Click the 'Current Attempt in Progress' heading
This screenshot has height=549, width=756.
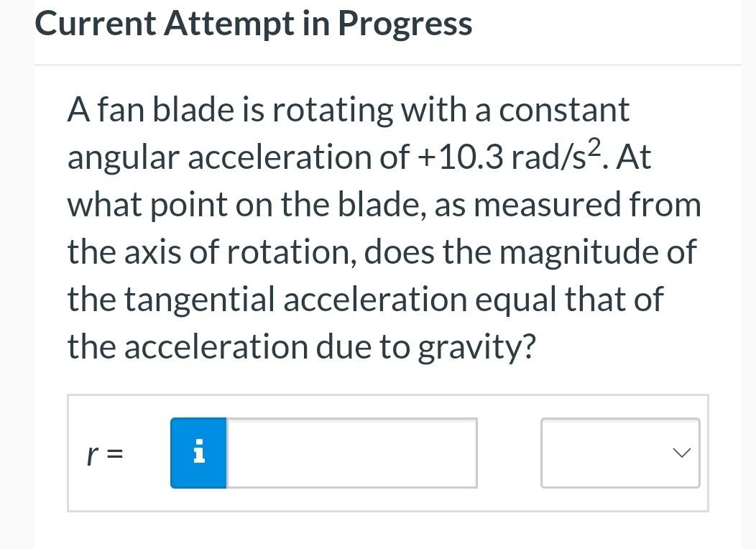click(x=254, y=23)
